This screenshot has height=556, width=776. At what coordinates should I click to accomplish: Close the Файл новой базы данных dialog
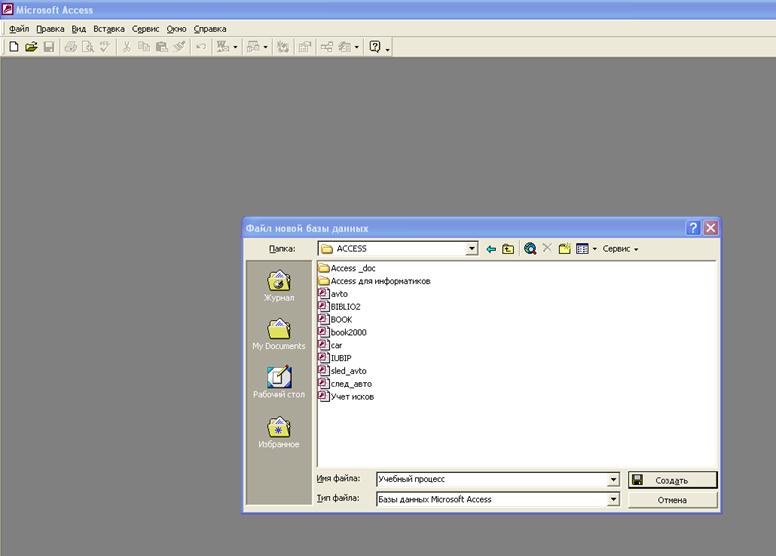711,228
